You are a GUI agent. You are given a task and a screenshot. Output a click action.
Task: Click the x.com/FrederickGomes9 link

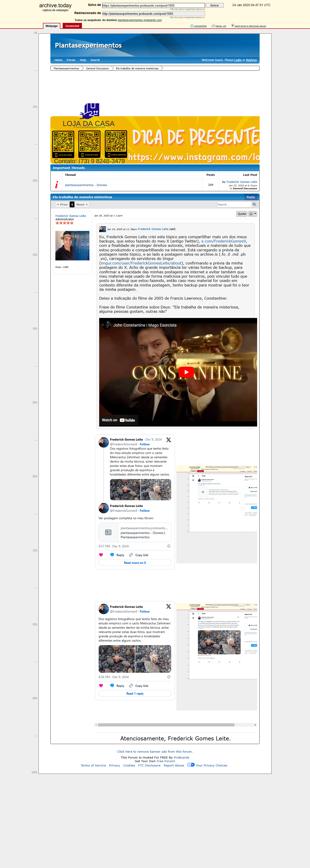tap(224, 241)
